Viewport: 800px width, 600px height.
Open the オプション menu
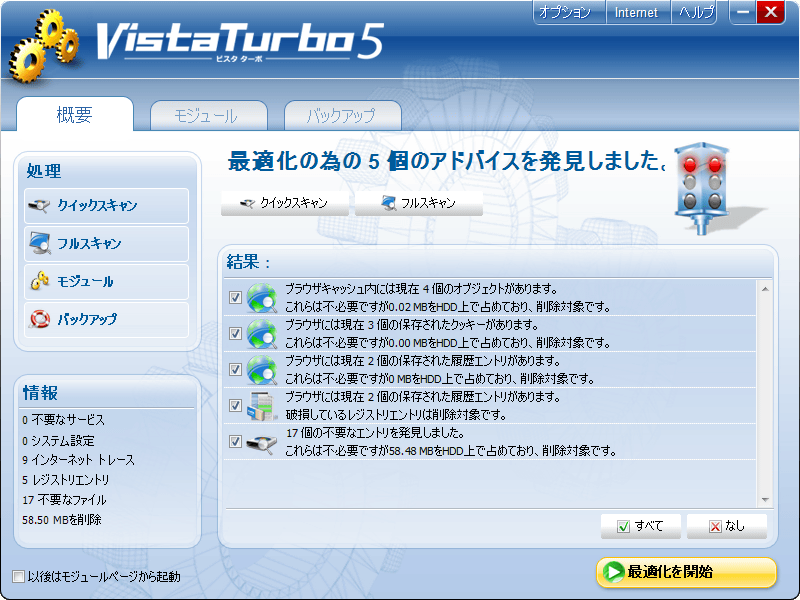coord(569,12)
